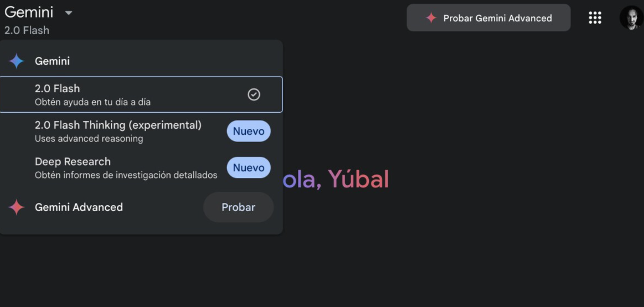
Task: Click the red Gemini Advanced sparkle in menu
Action: 16,207
